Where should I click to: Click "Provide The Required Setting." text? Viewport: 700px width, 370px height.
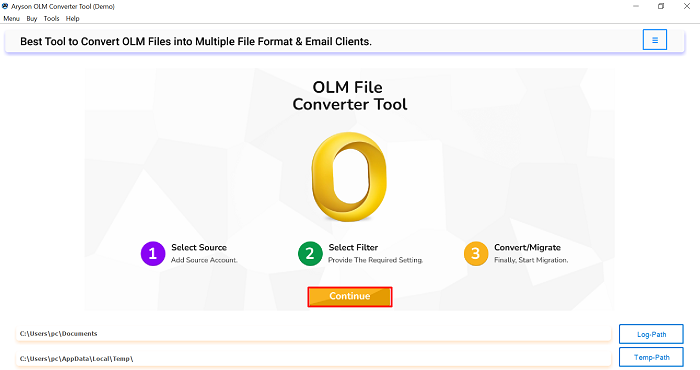pos(375,260)
